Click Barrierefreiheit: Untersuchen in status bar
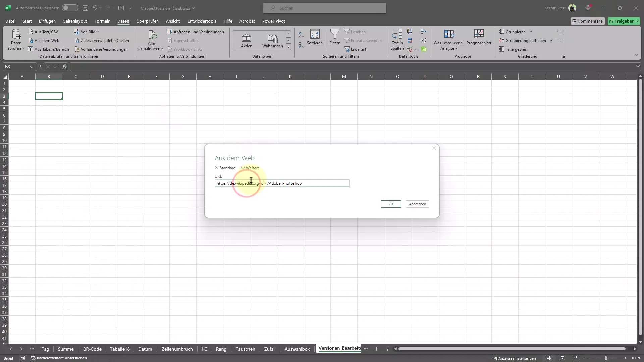Image resolution: width=644 pixels, height=362 pixels. click(x=59, y=358)
